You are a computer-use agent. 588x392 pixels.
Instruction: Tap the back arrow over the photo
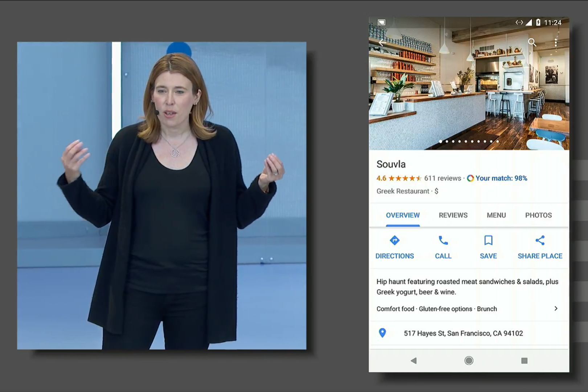coord(382,42)
